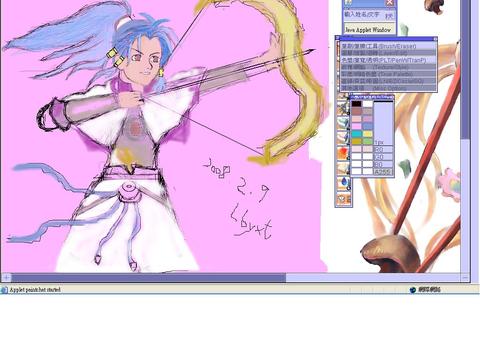Screen dimensions: 480x360
Task: Pick the bright pink color swatch
Action: (356, 126)
